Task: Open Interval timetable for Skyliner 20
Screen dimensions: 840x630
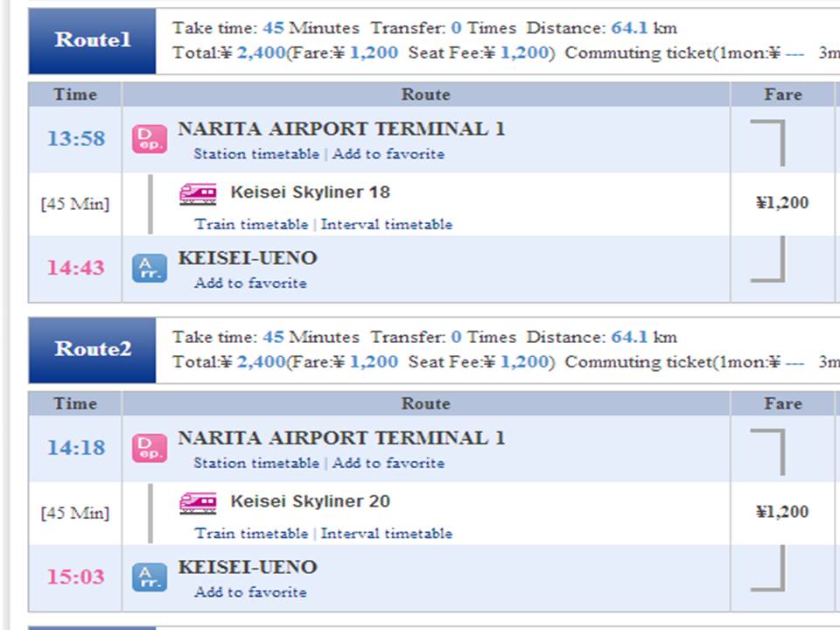Action: (x=387, y=533)
